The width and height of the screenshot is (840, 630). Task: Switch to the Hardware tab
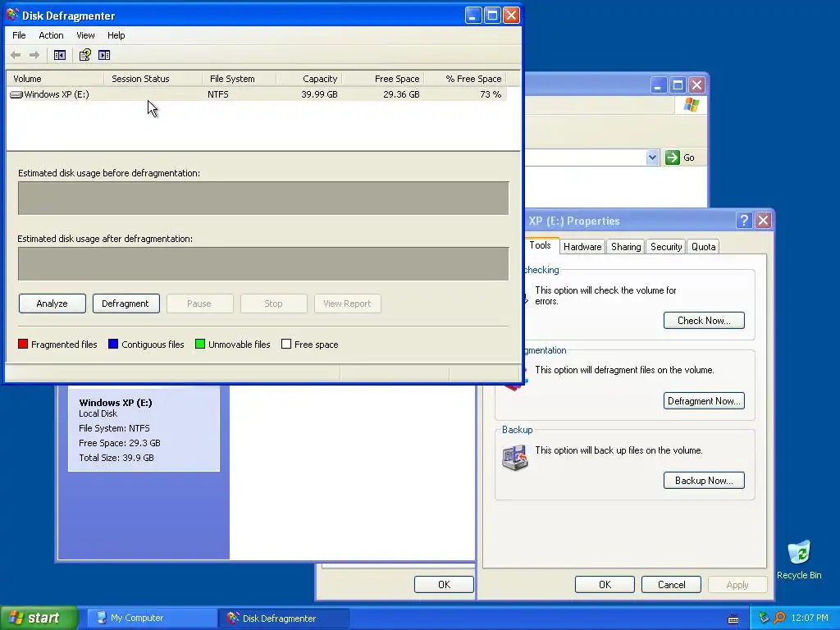pos(582,246)
